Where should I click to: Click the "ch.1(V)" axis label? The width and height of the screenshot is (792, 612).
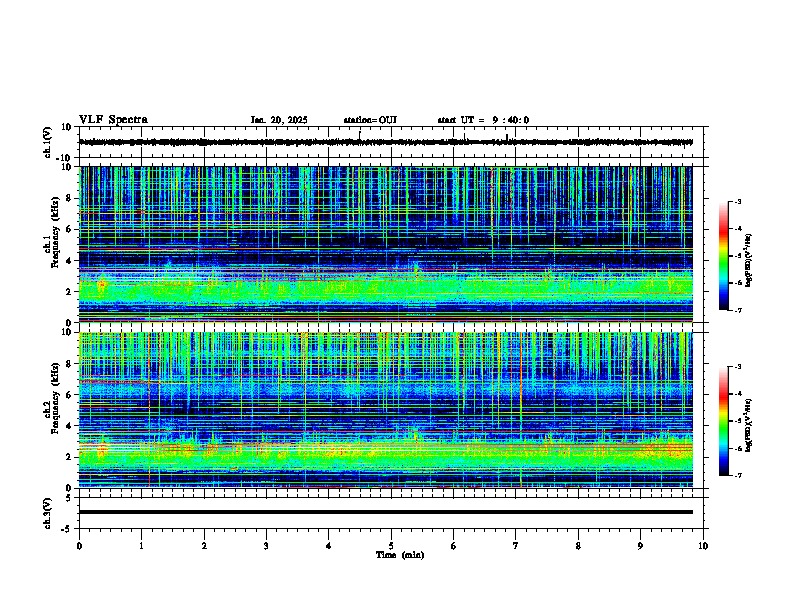pyautogui.click(x=48, y=142)
